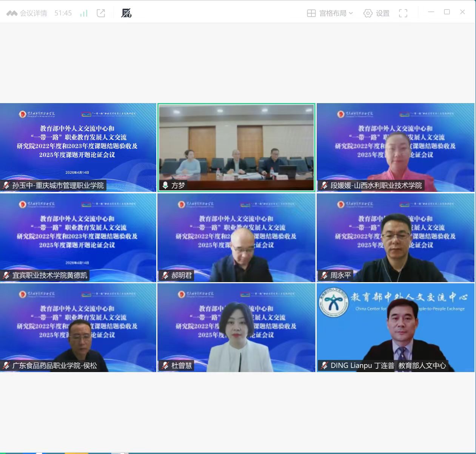
Task: Click the muted mic icon beside 郝明君
Action: pos(165,275)
